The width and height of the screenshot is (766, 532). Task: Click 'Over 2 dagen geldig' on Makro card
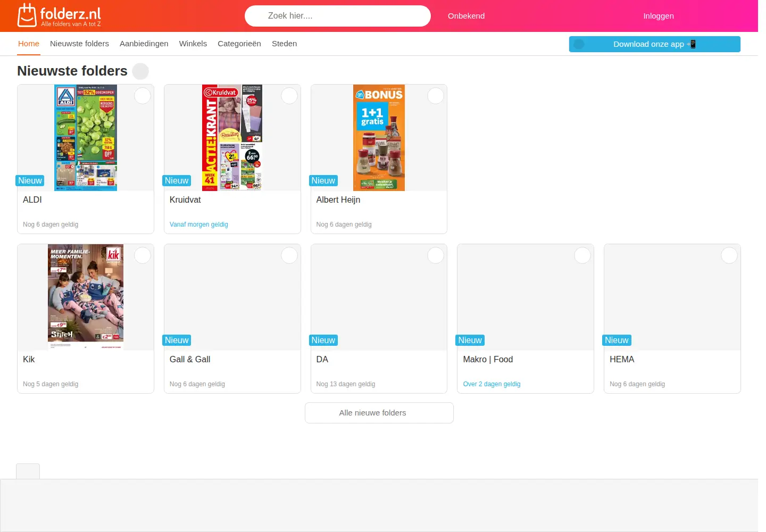click(492, 384)
